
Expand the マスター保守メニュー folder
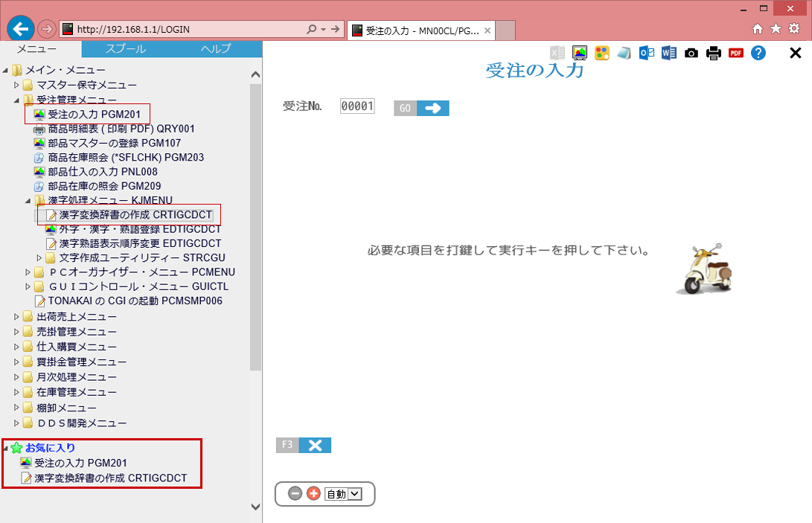click(17, 85)
